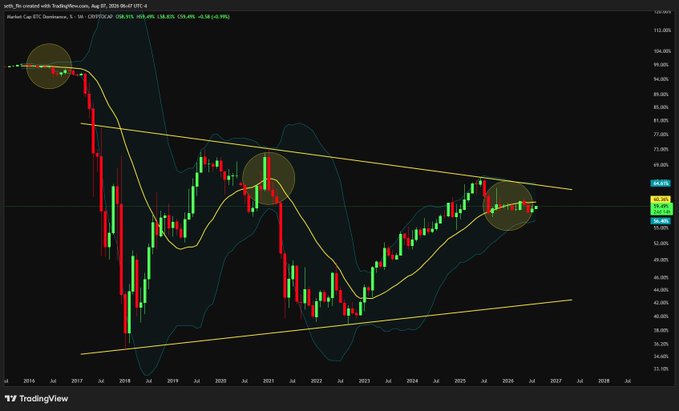Click the +0.58 (+0.99%) change value
Screen dimensions: 679x411
[x=214, y=17]
